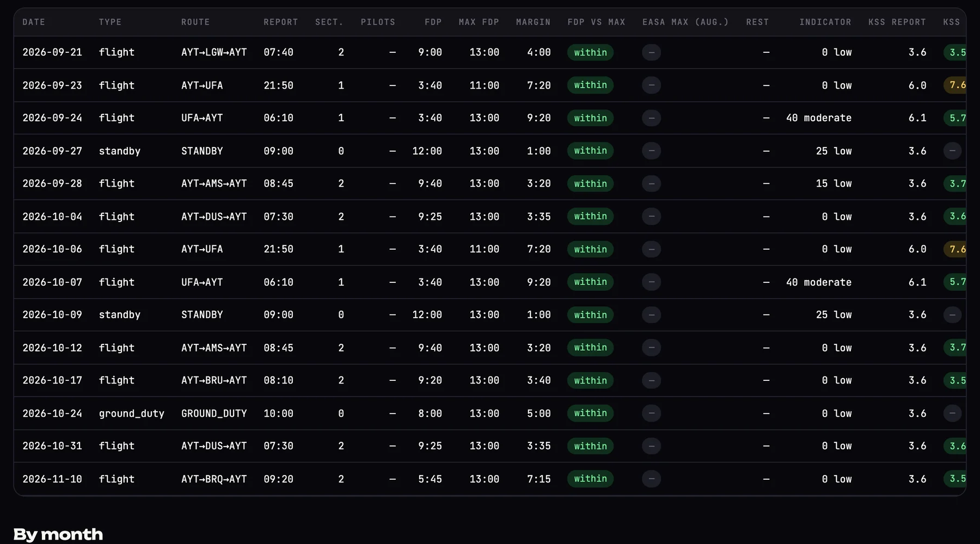Screen dimensions: 980x544
Task: Click the 'within' badge in the 2026-10-04 row
Action: point(590,217)
